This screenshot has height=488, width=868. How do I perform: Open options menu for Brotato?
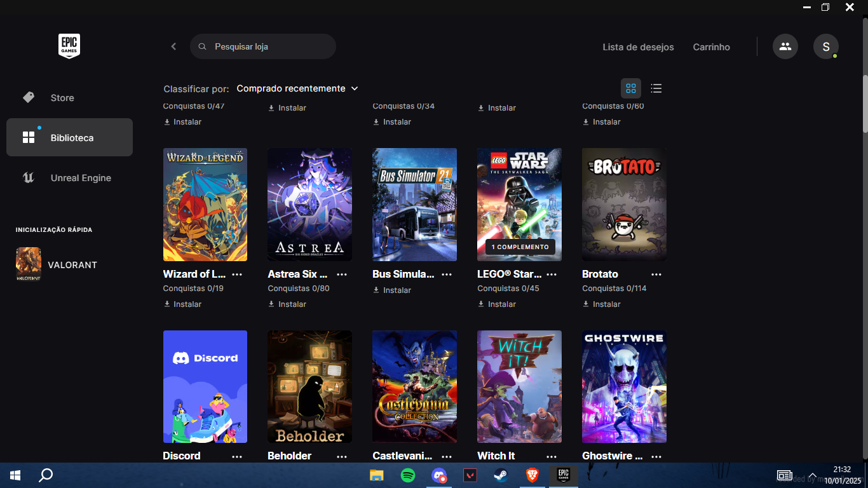click(656, 274)
